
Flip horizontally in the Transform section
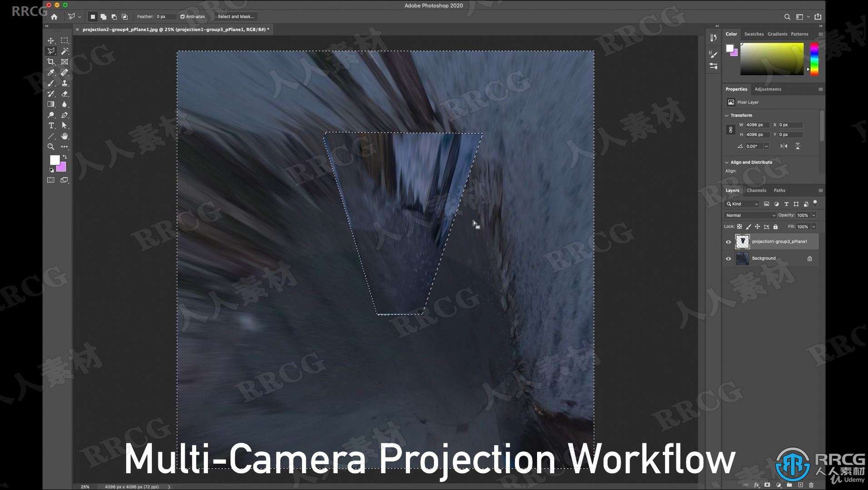pyautogui.click(x=784, y=146)
